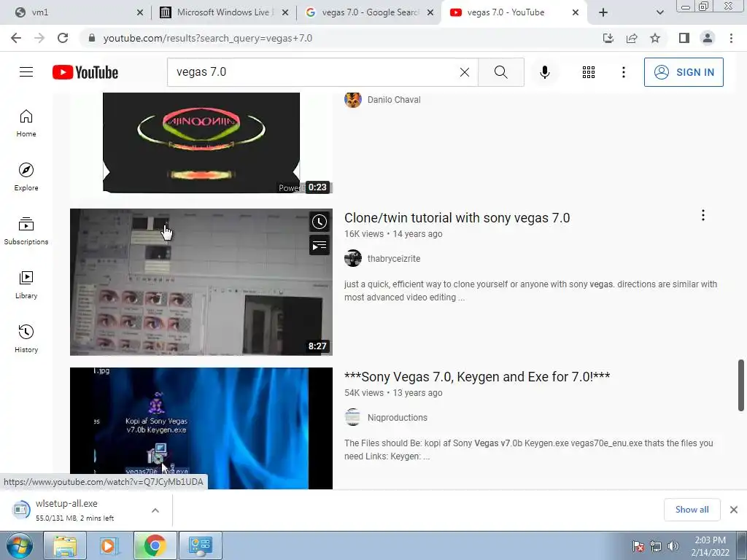Viewport: 747px width, 560px height.
Task: Close the vm1 tab
Action: (139, 13)
